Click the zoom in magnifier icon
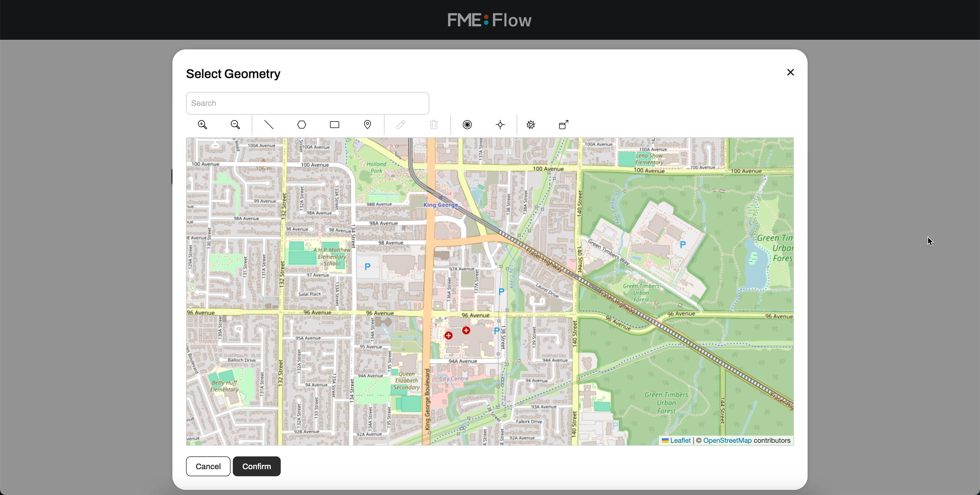 pyautogui.click(x=202, y=125)
